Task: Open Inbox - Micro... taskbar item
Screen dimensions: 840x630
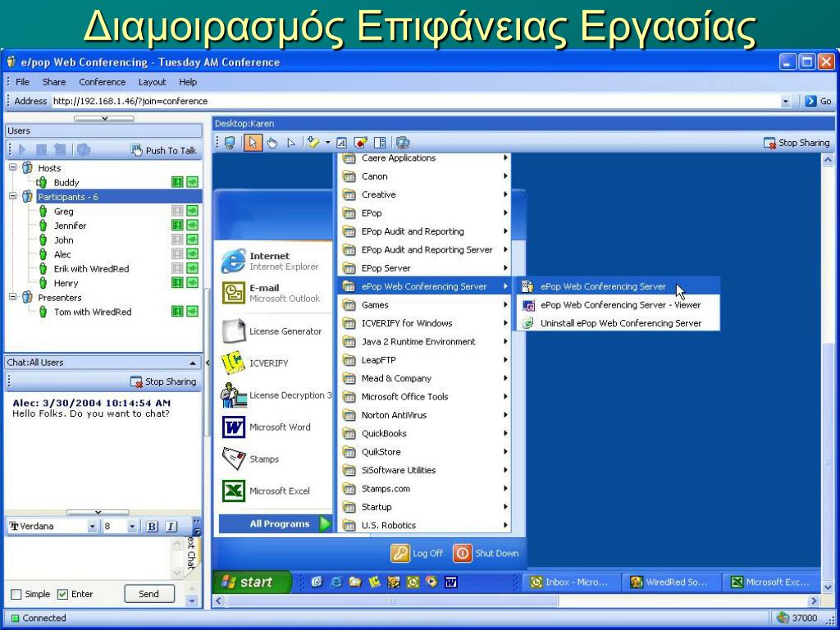Action: click(571, 582)
